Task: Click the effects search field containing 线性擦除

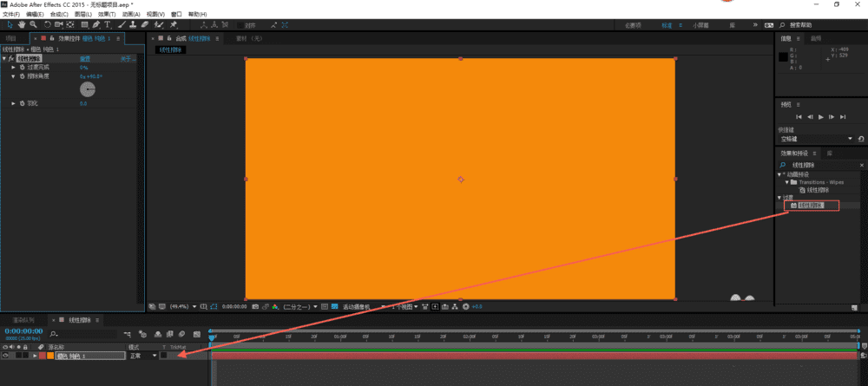Action: [820, 165]
